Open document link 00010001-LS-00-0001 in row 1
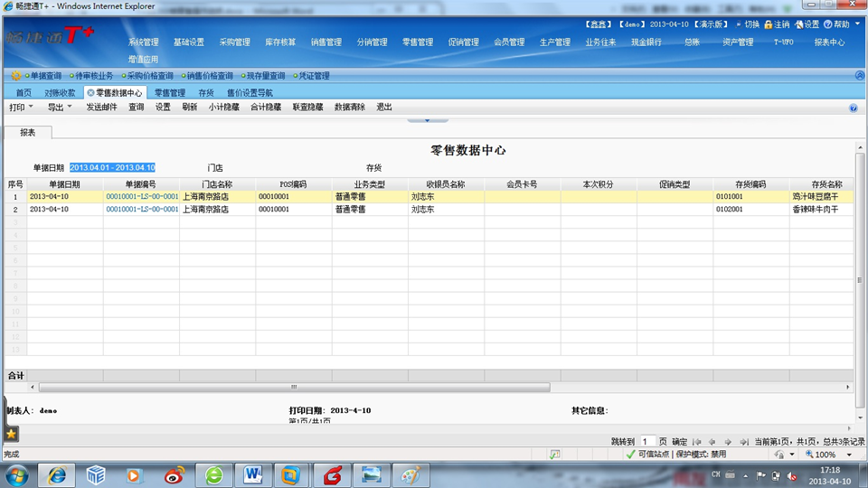 142,196
